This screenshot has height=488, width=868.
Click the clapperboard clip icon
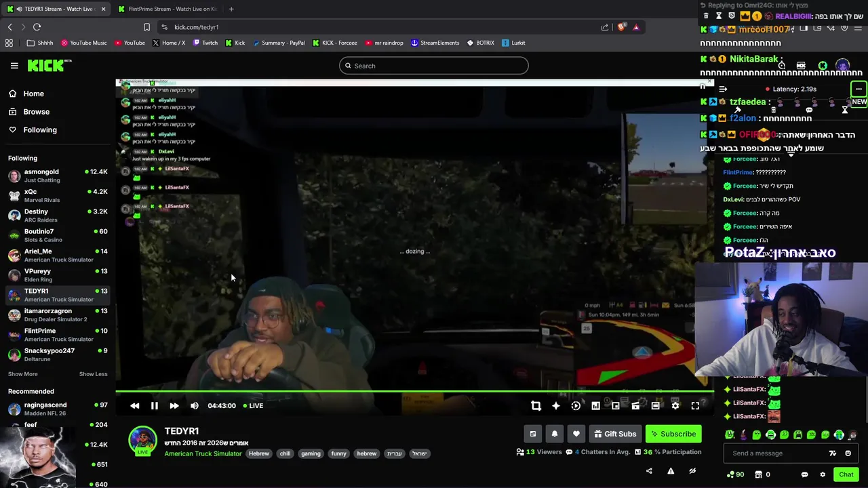coord(635,405)
